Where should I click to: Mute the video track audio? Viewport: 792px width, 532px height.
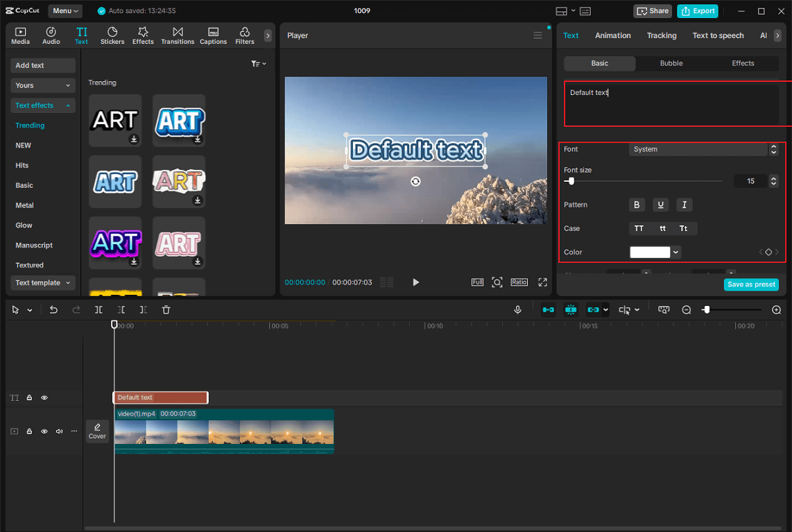pyautogui.click(x=59, y=431)
